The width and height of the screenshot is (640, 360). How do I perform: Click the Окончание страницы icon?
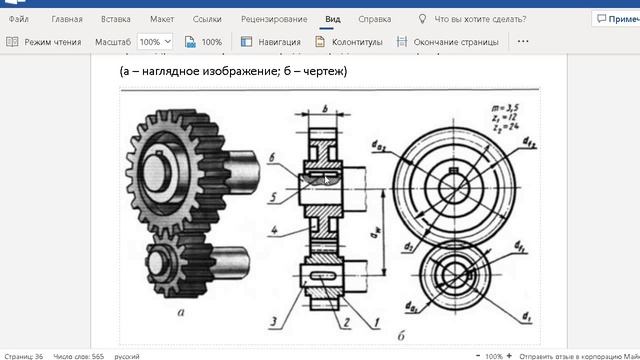coord(402,42)
